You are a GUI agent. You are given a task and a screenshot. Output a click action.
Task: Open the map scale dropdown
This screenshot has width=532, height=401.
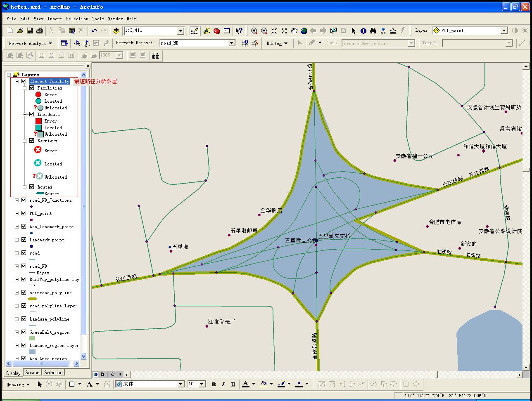click(180, 31)
